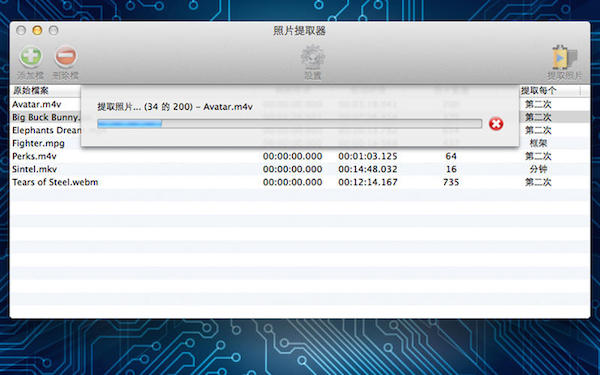Screen dimensions: 600x375
Task: Click the extraction status text for Avatar.m4v
Action: [175, 107]
